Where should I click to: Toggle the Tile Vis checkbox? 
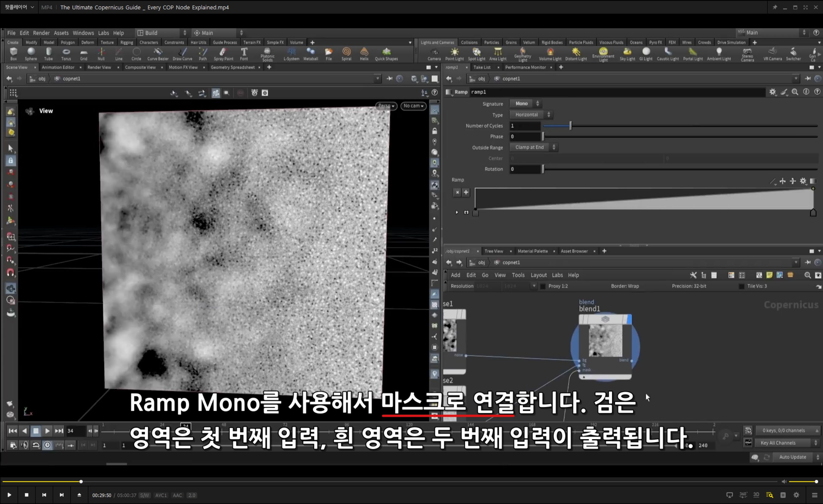[742, 286]
